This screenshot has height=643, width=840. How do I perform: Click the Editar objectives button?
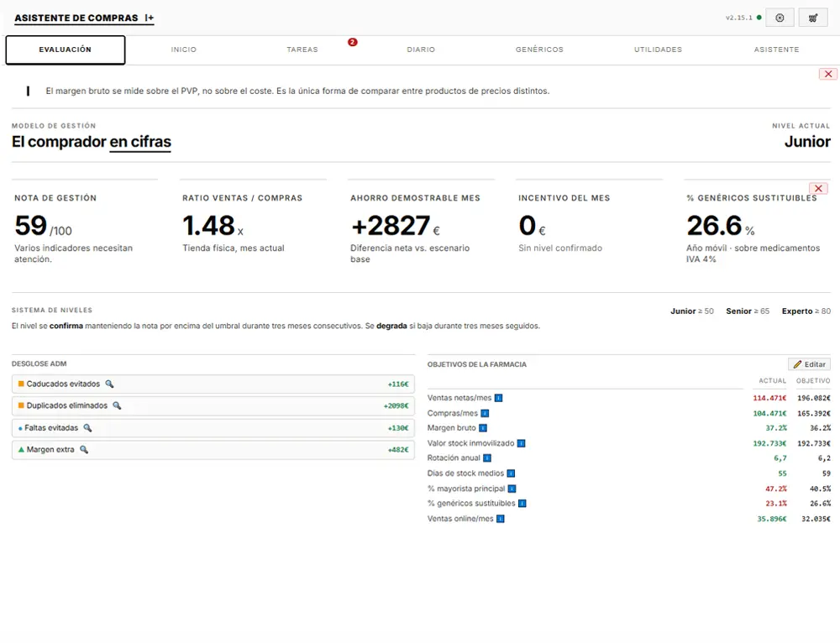809,364
